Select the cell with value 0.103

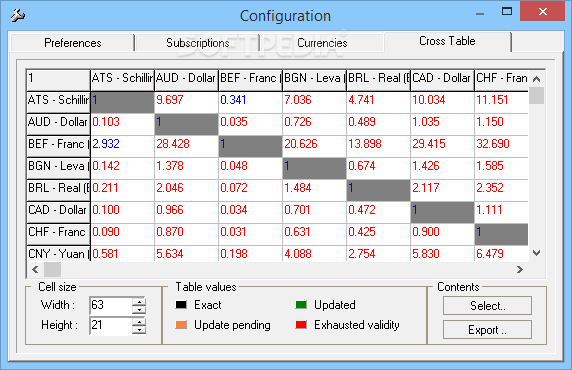pos(122,124)
